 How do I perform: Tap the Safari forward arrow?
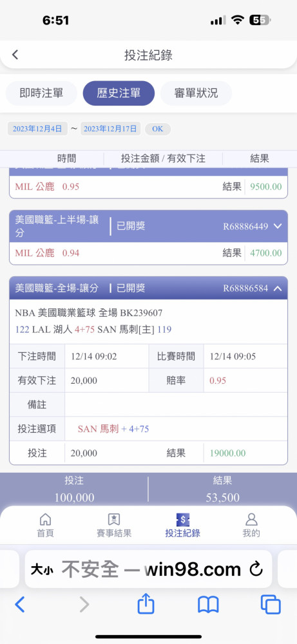[x=84, y=605]
